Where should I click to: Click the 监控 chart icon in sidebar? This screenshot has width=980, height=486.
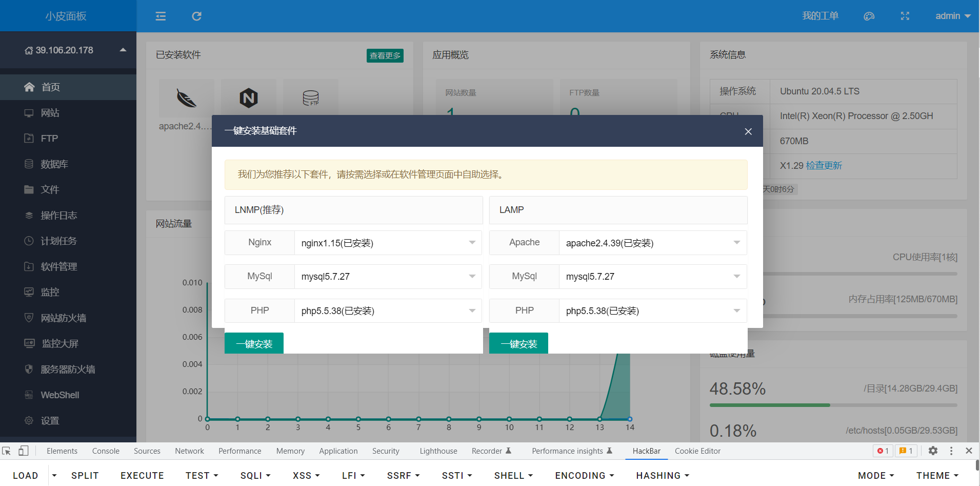(29, 292)
